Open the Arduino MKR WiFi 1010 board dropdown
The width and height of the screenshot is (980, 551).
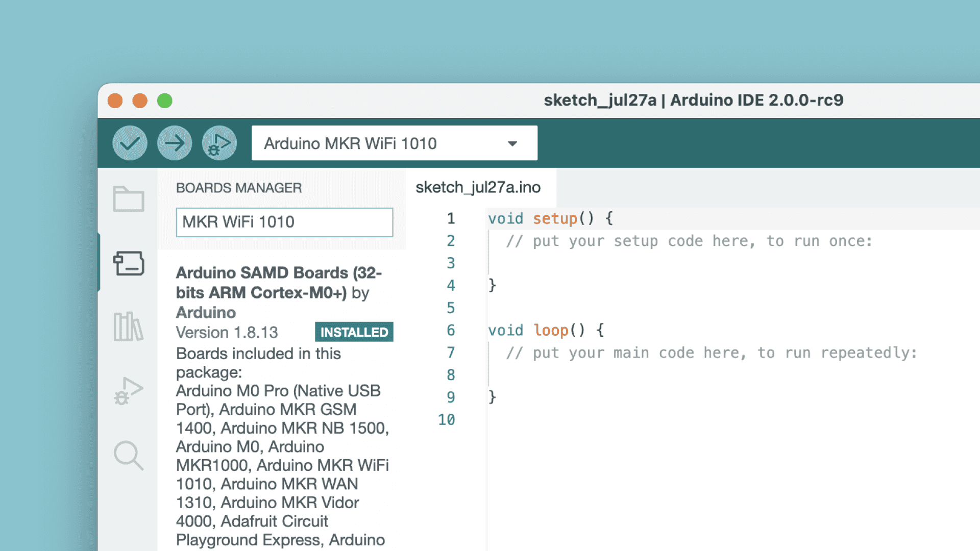(x=350, y=143)
